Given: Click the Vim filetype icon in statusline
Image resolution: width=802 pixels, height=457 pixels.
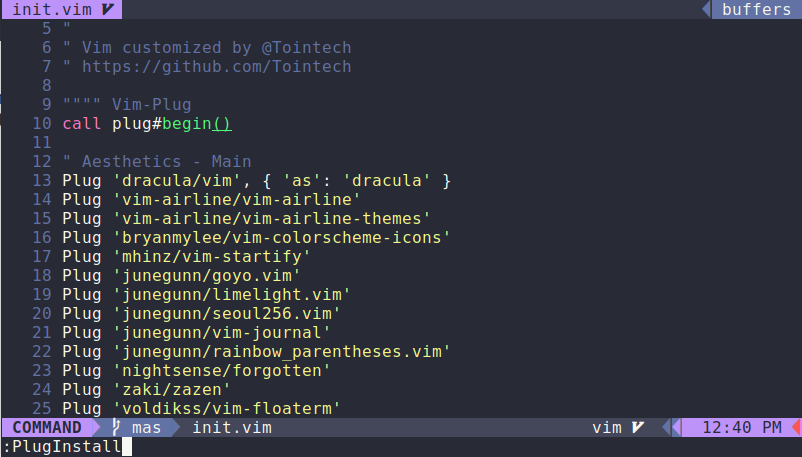Looking at the screenshot, I should (637, 427).
